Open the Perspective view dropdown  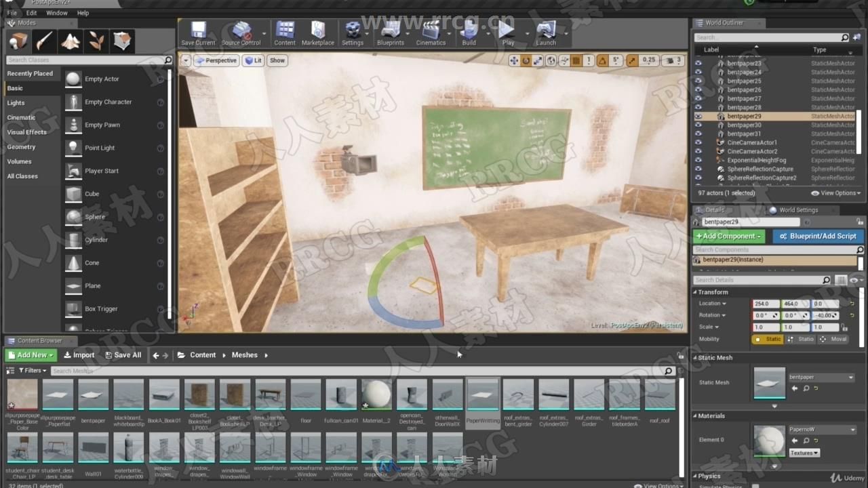click(216, 60)
